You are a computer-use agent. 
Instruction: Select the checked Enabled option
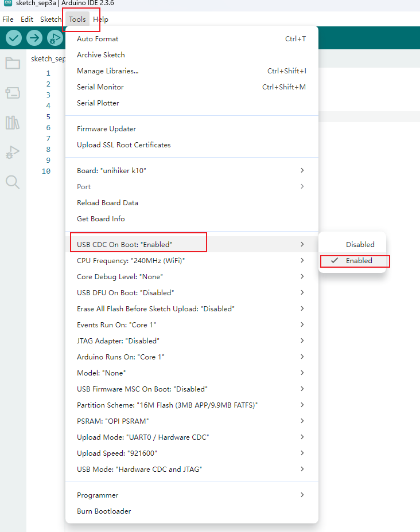point(352,261)
